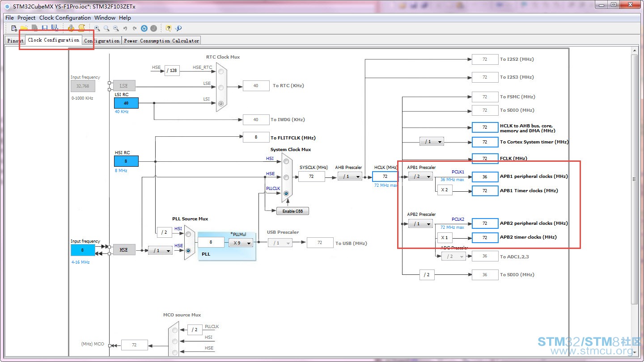Click the vertical scrollbar up arrow
This screenshot has height=362, width=644.
coord(635,51)
